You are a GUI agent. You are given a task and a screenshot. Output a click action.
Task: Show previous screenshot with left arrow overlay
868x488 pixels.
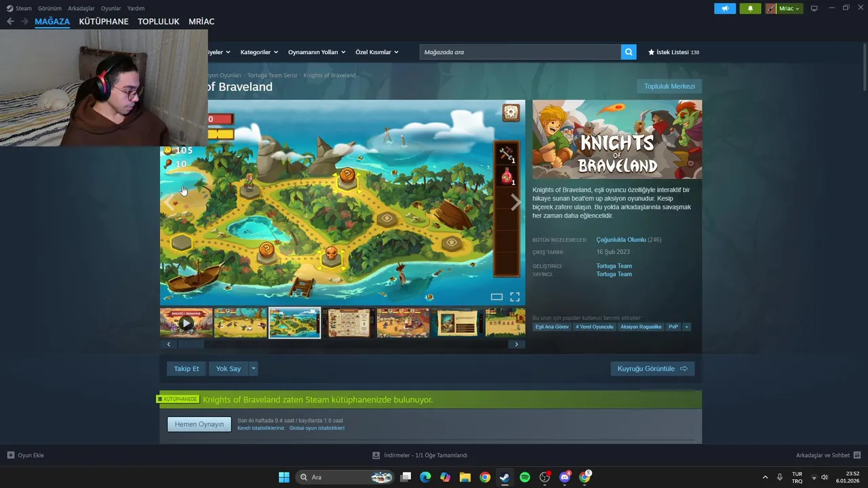[169, 202]
